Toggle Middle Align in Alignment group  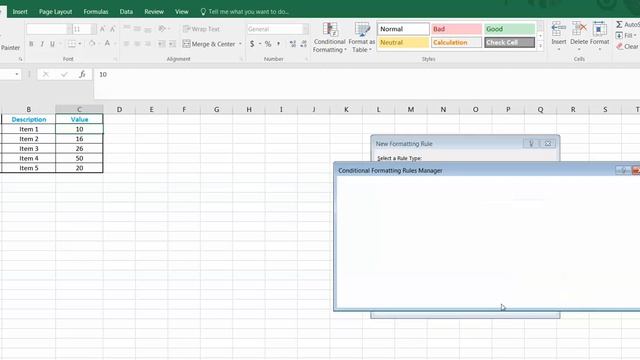pos(137,29)
